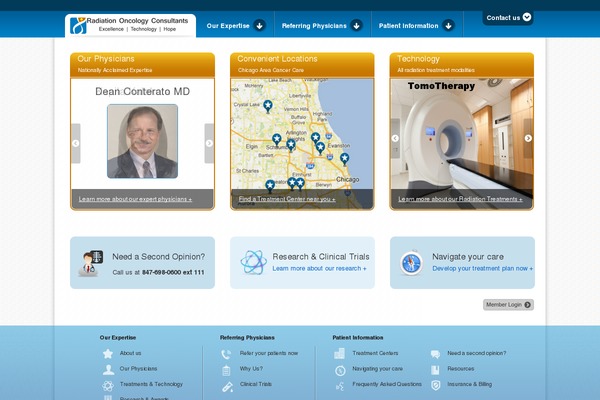Open Develop your treatment plan now link
Image resolution: width=600 pixels, height=400 pixels.
[x=483, y=269]
